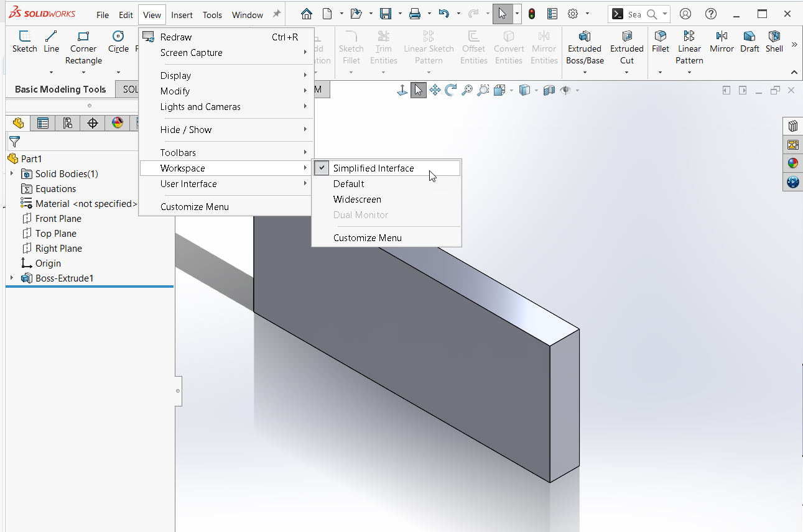This screenshot has width=803, height=532.
Task: Switch to Default workspace layout
Action: pyautogui.click(x=348, y=183)
